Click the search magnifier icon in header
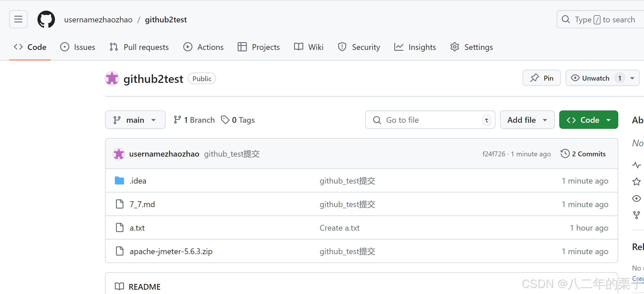Image resolution: width=644 pixels, height=294 pixels. point(566,20)
